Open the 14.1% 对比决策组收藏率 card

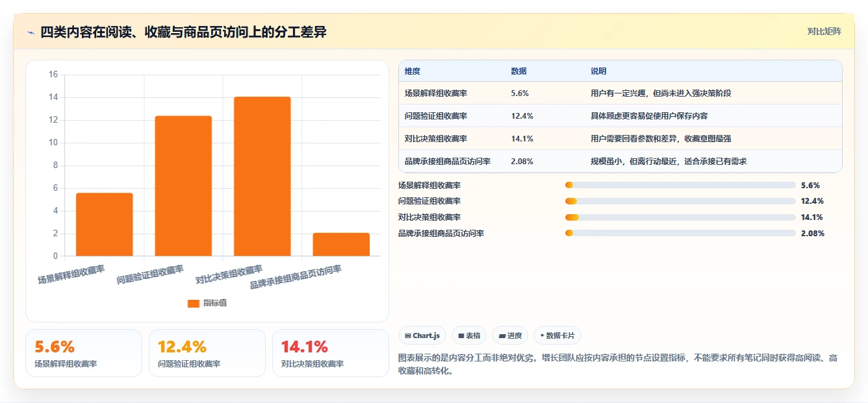[331, 353]
